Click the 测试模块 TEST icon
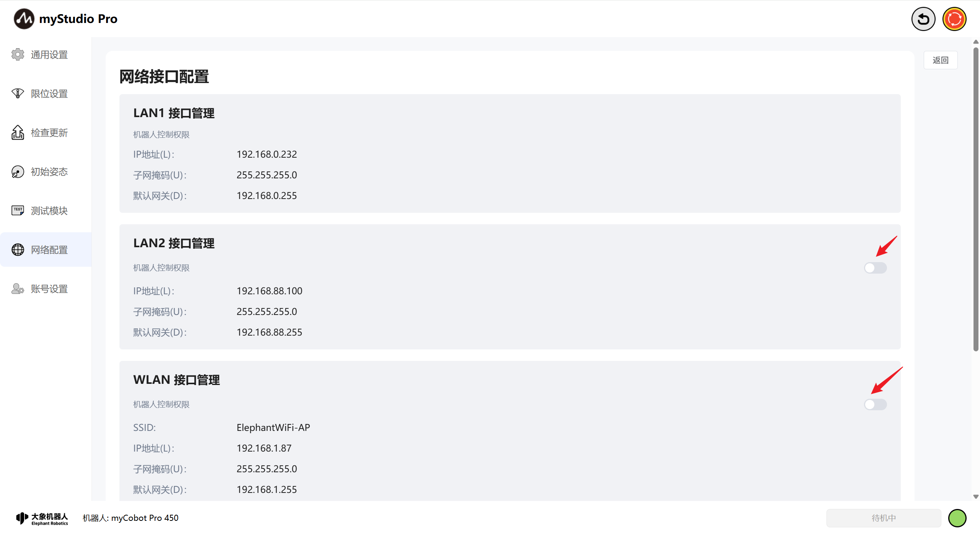Screen dimensions: 980x535 (18, 210)
